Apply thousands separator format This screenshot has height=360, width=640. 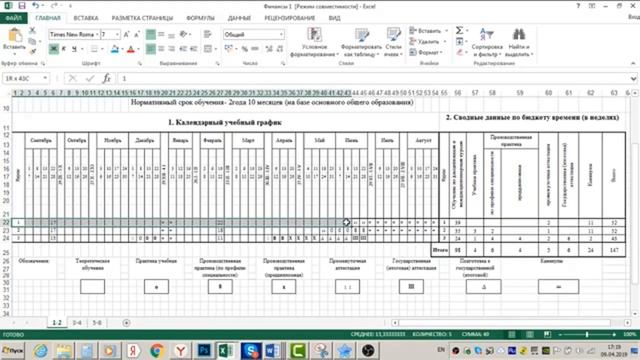[255, 49]
